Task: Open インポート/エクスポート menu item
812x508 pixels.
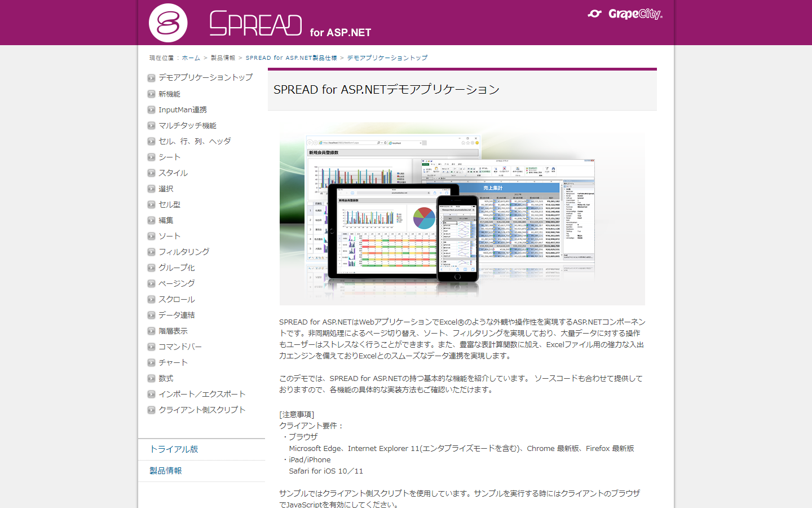Action: [202, 394]
